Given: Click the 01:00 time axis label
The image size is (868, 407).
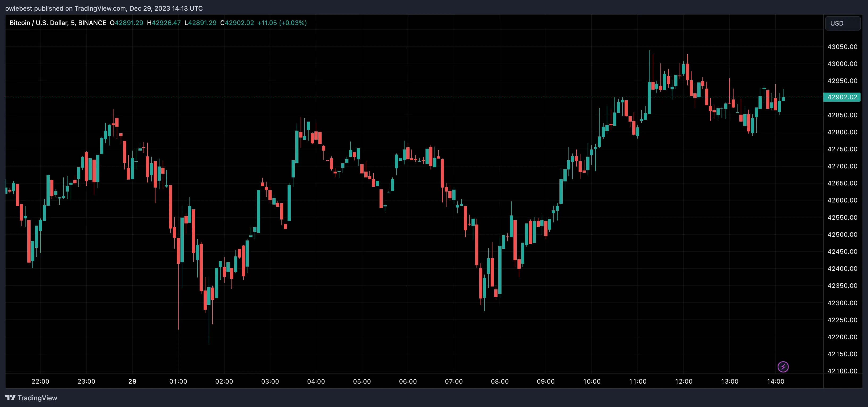Looking at the screenshot, I should (x=178, y=381).
